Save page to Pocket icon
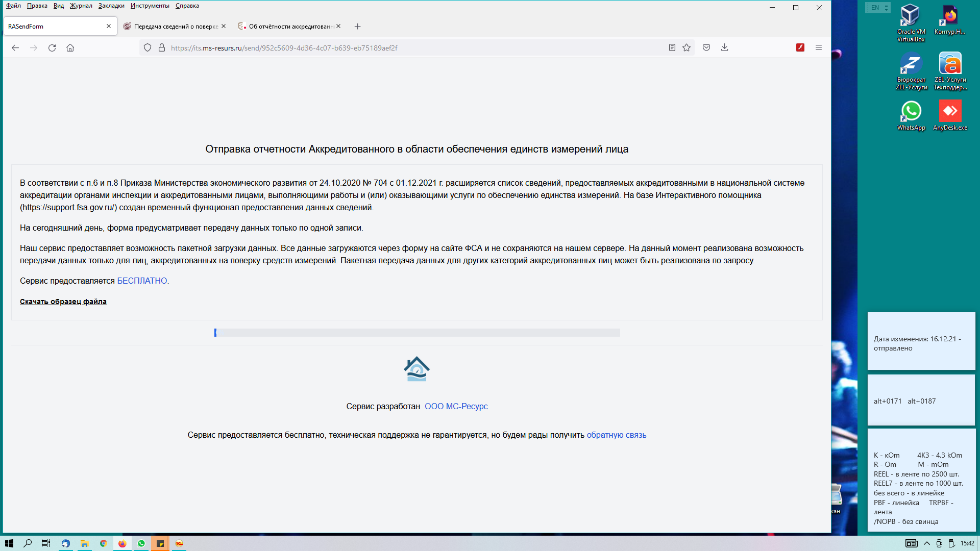The height and width of the screenshot is (551, 980). click(706, 48)
